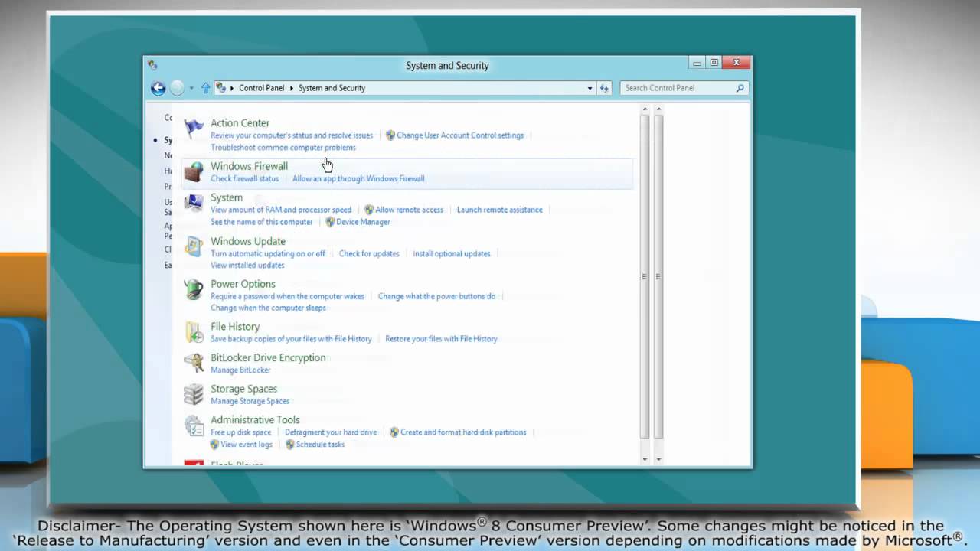Click Install optional updates
Screen dimensions: 980x551
click(x=452, y=253)
